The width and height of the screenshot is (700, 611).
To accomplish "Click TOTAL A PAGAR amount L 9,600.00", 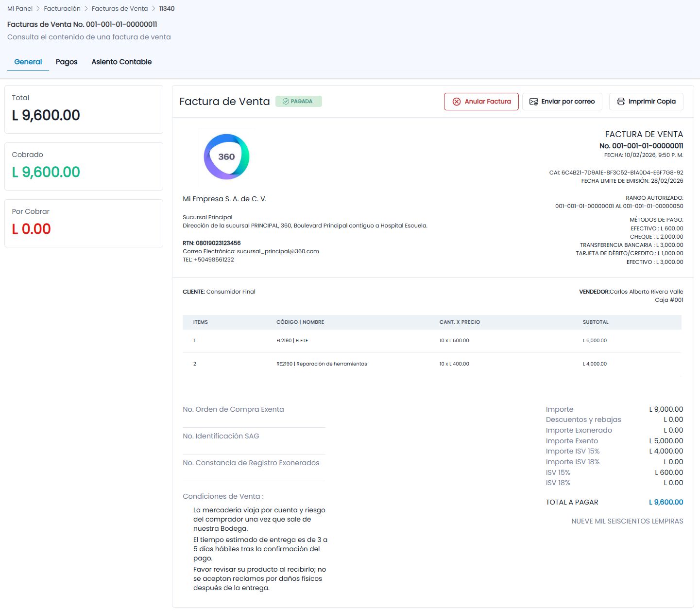I will 666,502.
